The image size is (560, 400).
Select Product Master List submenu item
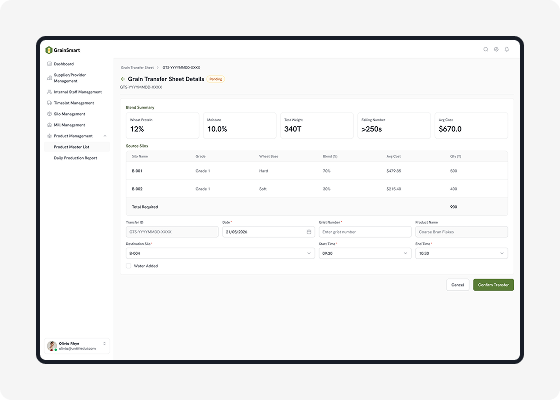77,147
